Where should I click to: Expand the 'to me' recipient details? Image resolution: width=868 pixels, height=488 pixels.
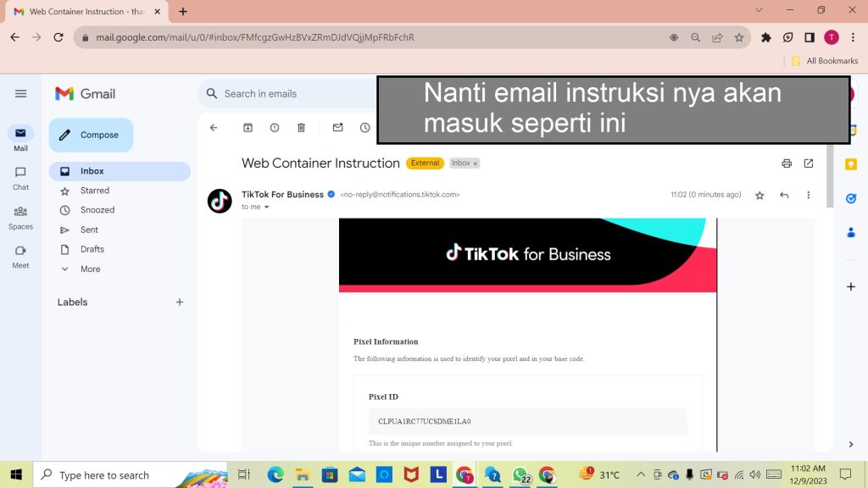pyautogui.click(x=266, y=207)
